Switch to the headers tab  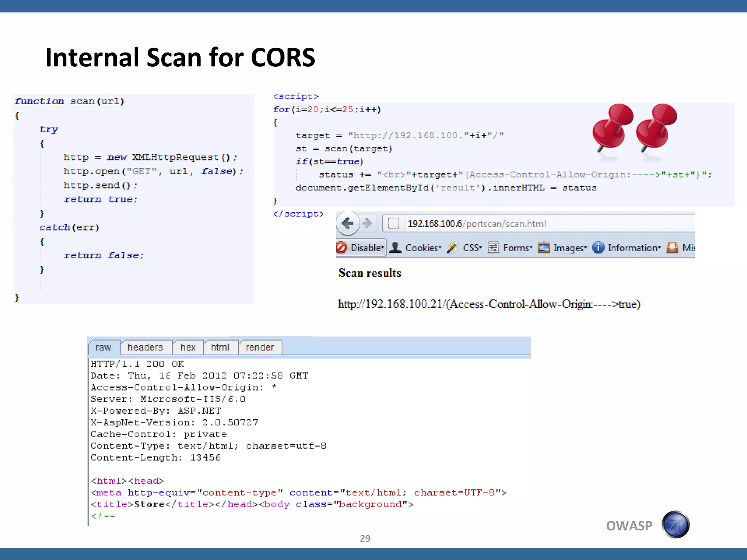coord(146,347)
